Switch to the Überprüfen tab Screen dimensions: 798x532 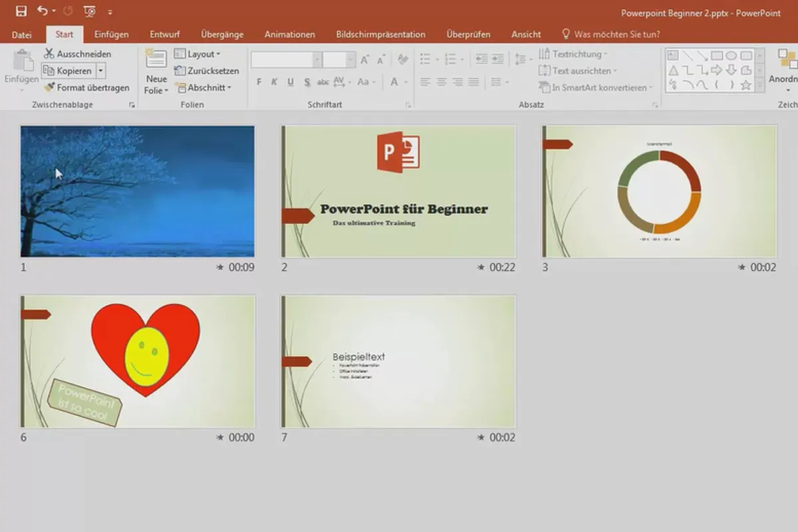(x=469, y=35)
